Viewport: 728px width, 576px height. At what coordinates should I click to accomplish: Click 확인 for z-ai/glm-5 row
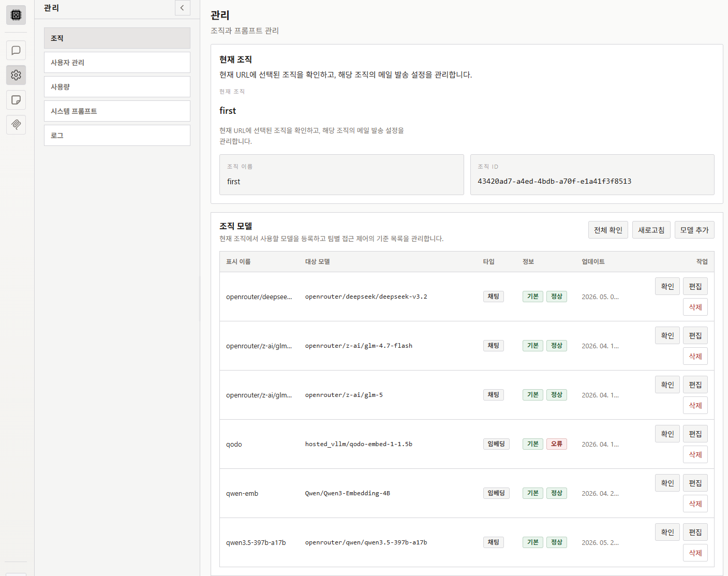tap(667, 385)
